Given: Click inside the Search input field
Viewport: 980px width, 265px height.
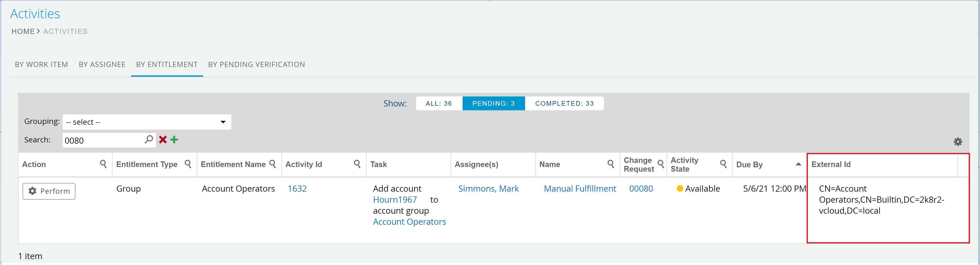Looking at the screenshot, I should (x=103, y=140).
